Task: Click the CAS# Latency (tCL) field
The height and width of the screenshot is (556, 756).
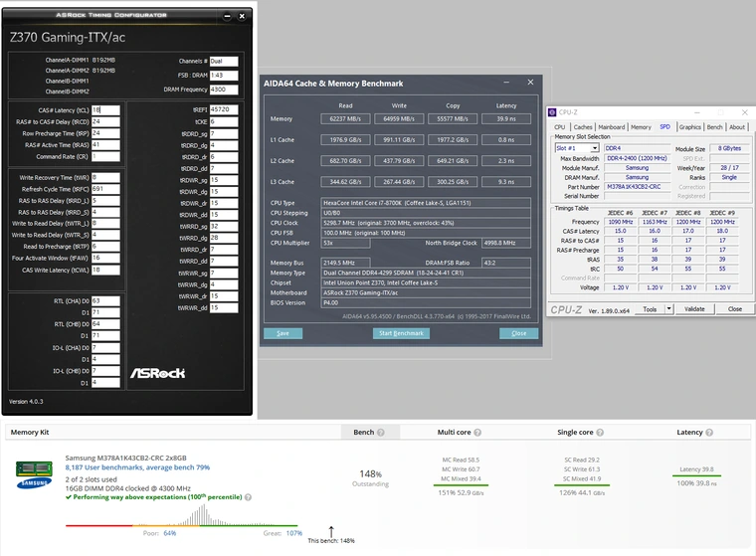Action: coord(105,110)
